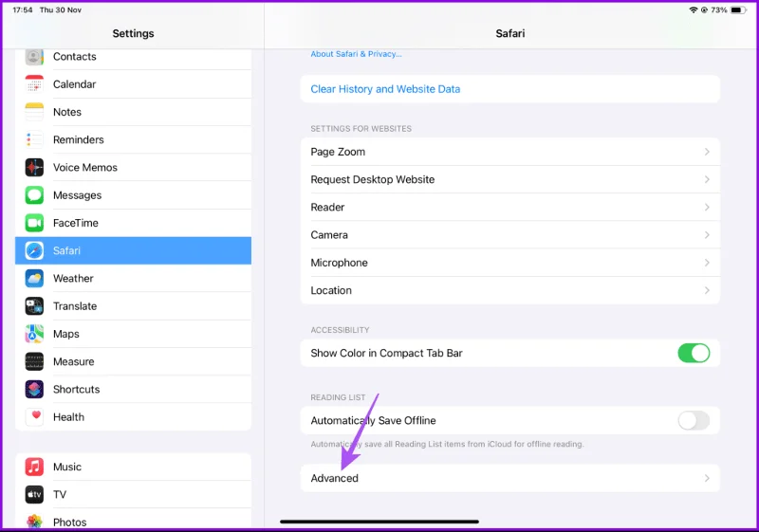Open the Microphone row label
The image size is (759, 532).
339,263
